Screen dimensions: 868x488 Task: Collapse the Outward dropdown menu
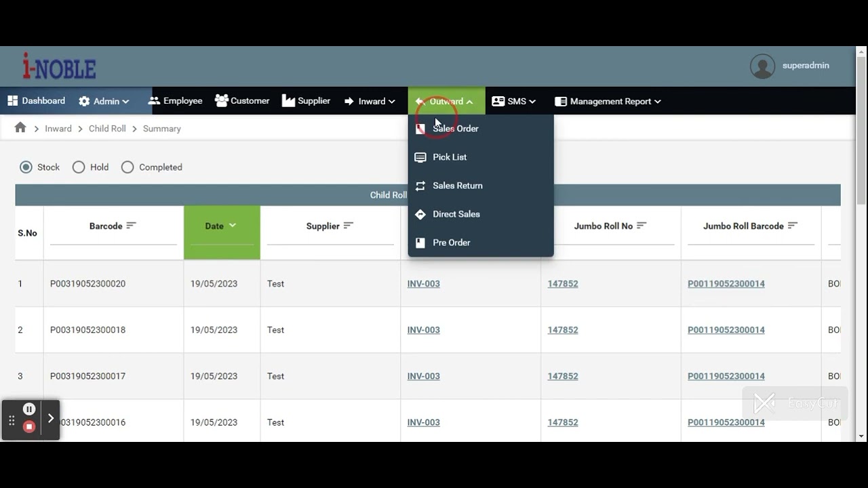[x=446, y=101]
